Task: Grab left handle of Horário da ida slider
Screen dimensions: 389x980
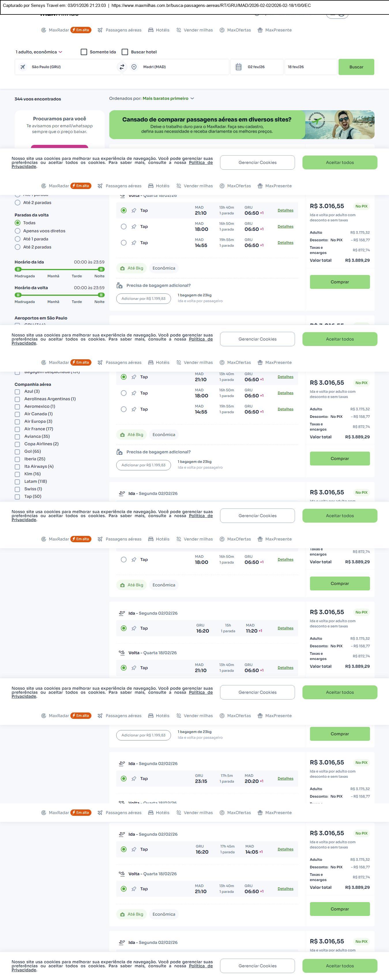Action: tap(18, 269)
